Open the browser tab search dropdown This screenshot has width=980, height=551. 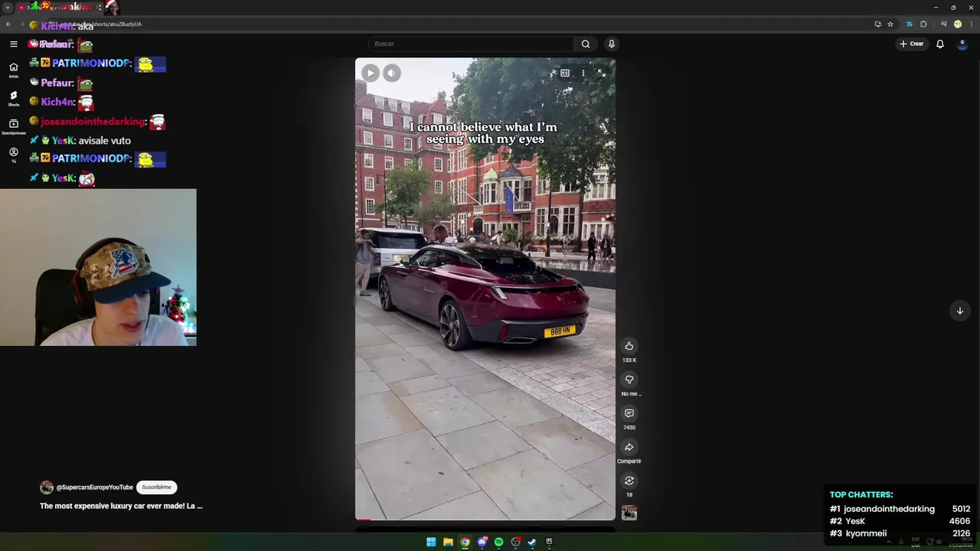(8, 7)
